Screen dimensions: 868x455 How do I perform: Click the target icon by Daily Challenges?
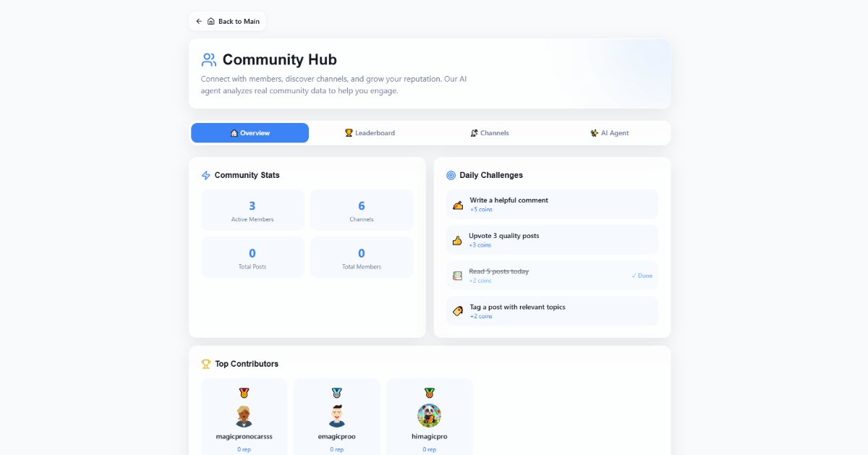pyautogui.click(x=451, y=175)
